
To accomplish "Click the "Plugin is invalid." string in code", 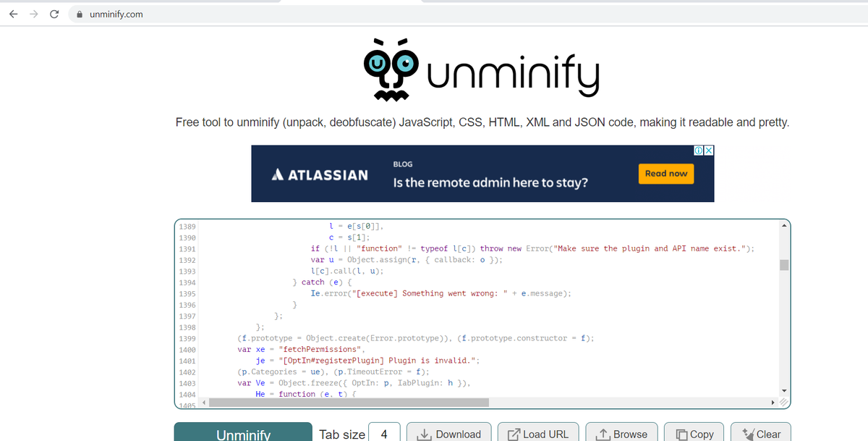I will point(377,361).
